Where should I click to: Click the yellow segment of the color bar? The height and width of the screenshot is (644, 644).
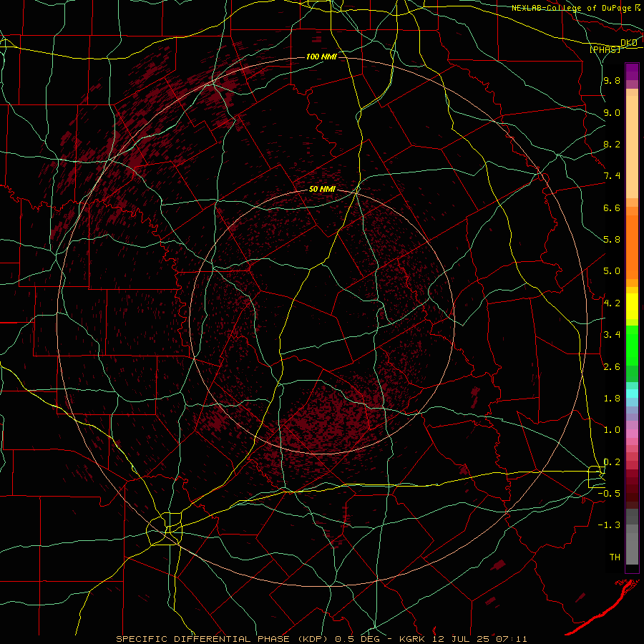(x=632, y=306)
